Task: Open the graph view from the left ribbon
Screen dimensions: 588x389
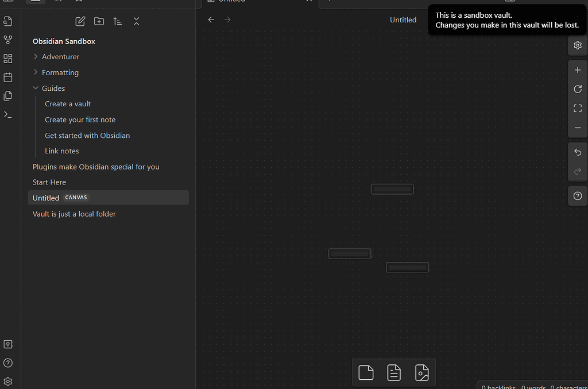Action: pyautogui.click(x=8, y=40)
